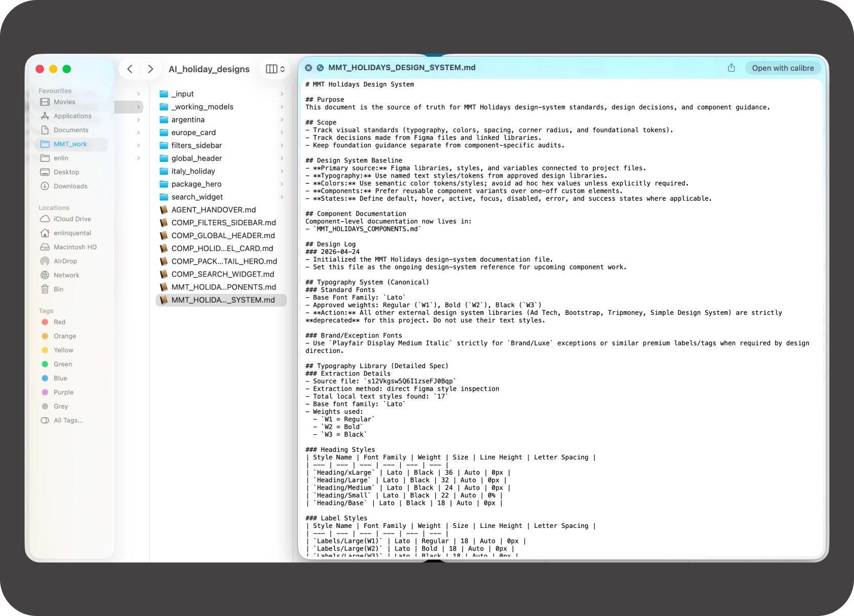Screen dimensions: 854x616
Task: Expand global_header folder chevron
Action: pyautogui.click(x=282, y=158)
